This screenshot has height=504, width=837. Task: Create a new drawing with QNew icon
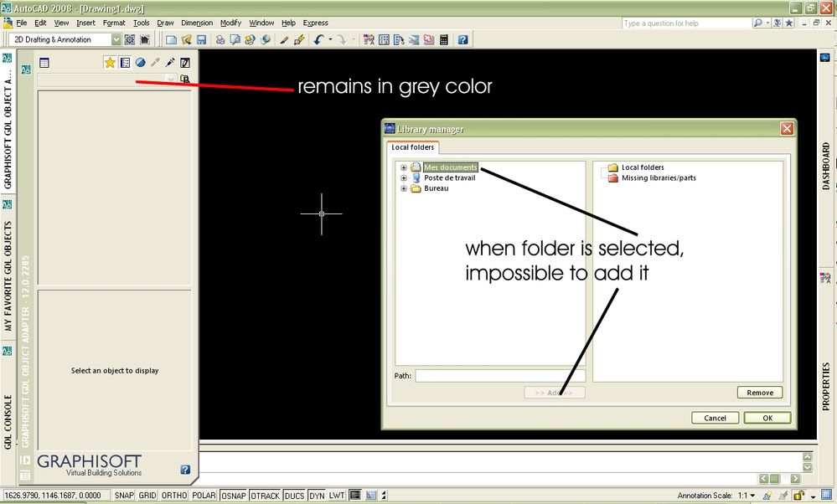(x=172, y=39)
